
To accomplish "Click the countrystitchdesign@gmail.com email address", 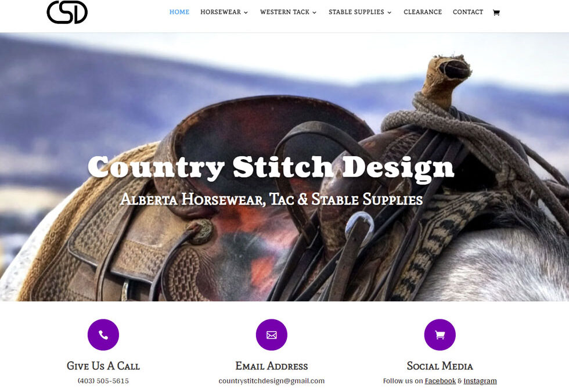I will point(272,381).
